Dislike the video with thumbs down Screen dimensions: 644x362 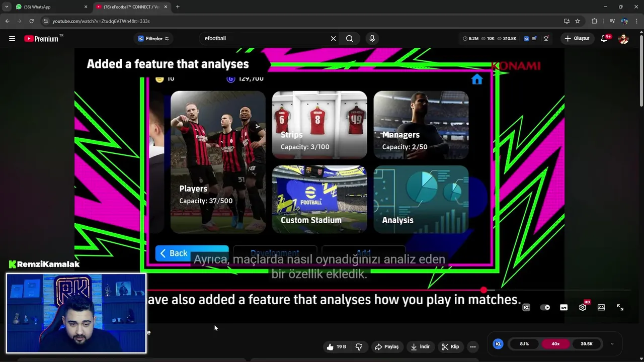pos(359,346)
